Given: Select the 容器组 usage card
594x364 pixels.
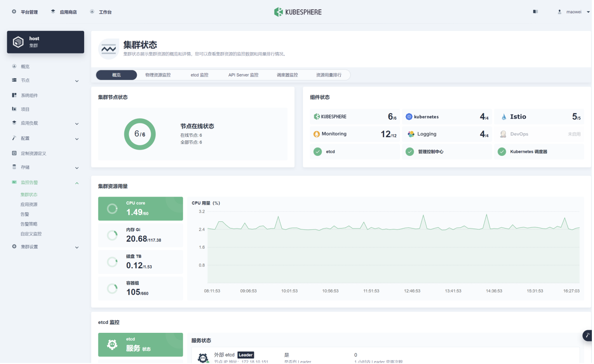Looking at the screenshot, I should pos(141,288).
